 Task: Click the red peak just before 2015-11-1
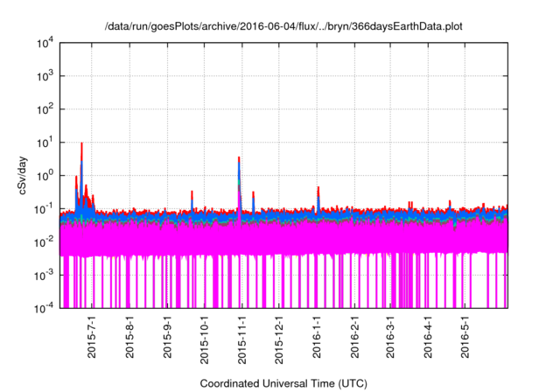point(239,160)
